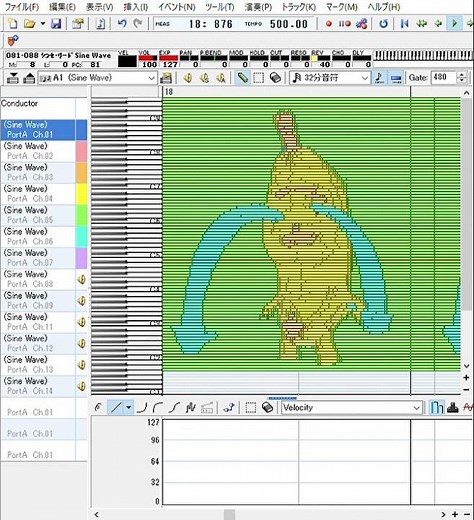
Task: Click the cyan color swatch of the Ch.06 track
Action: [x=82, y=236]
